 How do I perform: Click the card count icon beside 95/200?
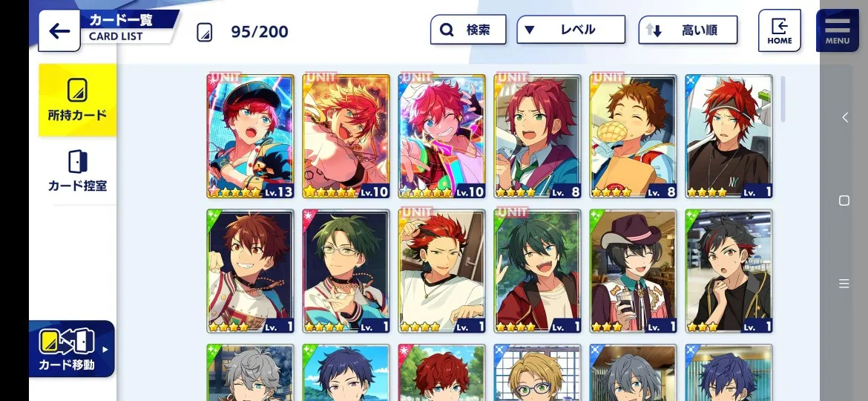[x=204, y=32]
